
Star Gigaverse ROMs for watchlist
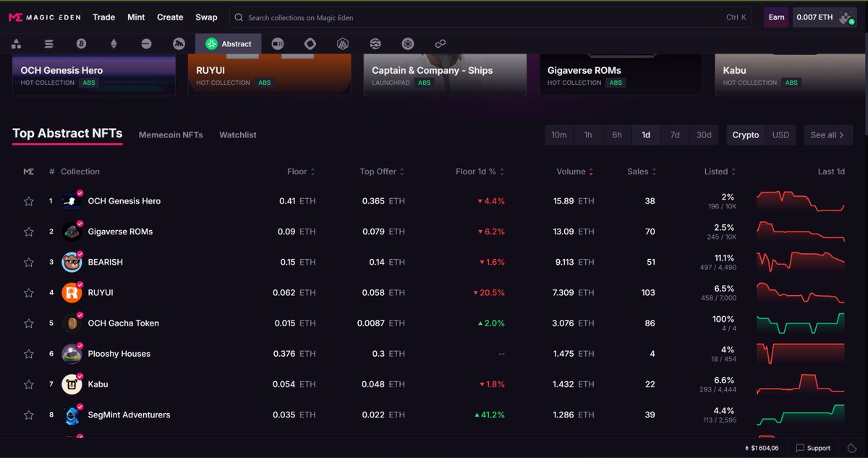tap(29, 232)
